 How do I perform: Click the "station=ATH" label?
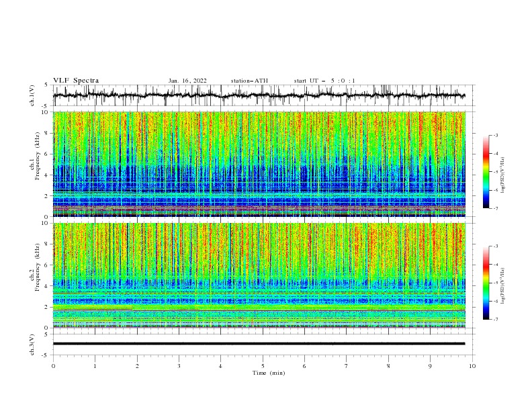tap(249, 81)
